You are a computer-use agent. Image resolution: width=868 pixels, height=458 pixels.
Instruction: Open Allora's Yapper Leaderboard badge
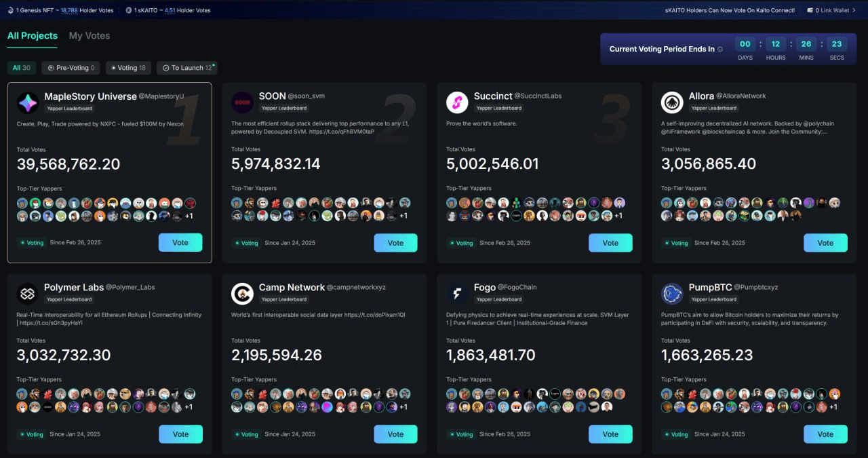coord(714,108)
